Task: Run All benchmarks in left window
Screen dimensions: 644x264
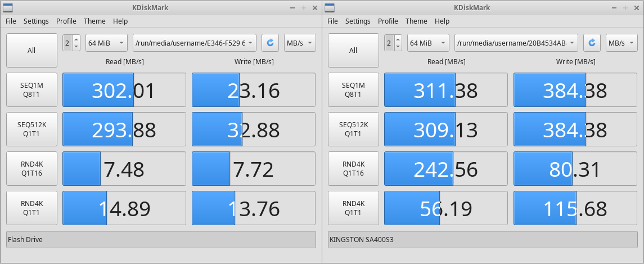Action: pos(31,51)
